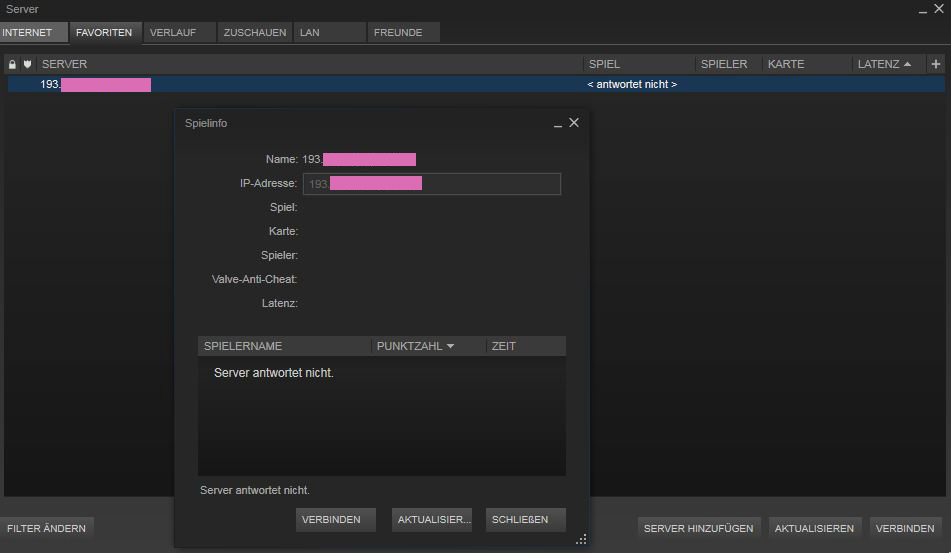Switch to the Internet tab

(x=28, y=32)
